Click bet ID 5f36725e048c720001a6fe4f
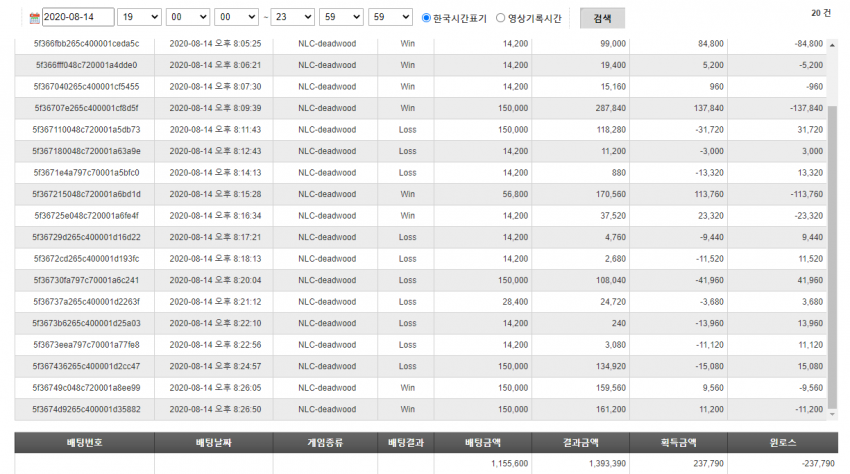 click(86, 216)
